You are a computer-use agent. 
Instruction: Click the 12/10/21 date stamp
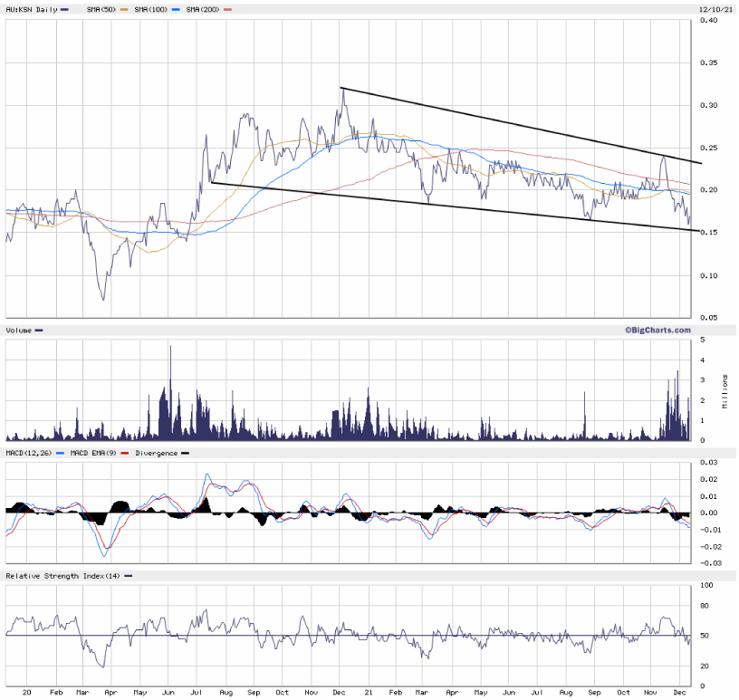tap(715, 9)
